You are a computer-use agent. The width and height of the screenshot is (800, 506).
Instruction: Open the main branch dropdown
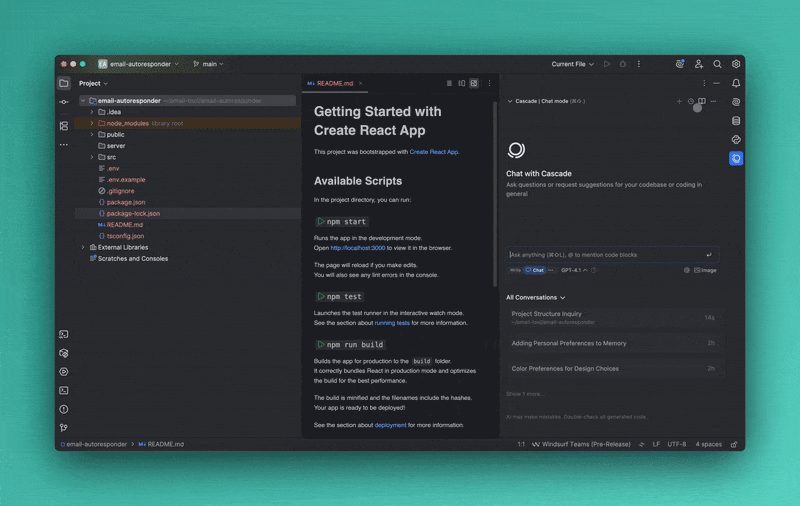click(x=208, y=64)
